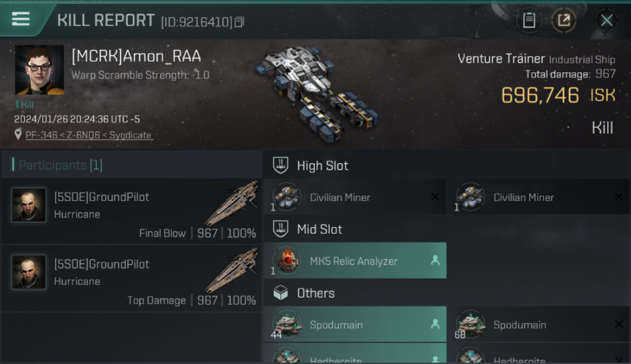Open the hamburger menu

point(21,19)
